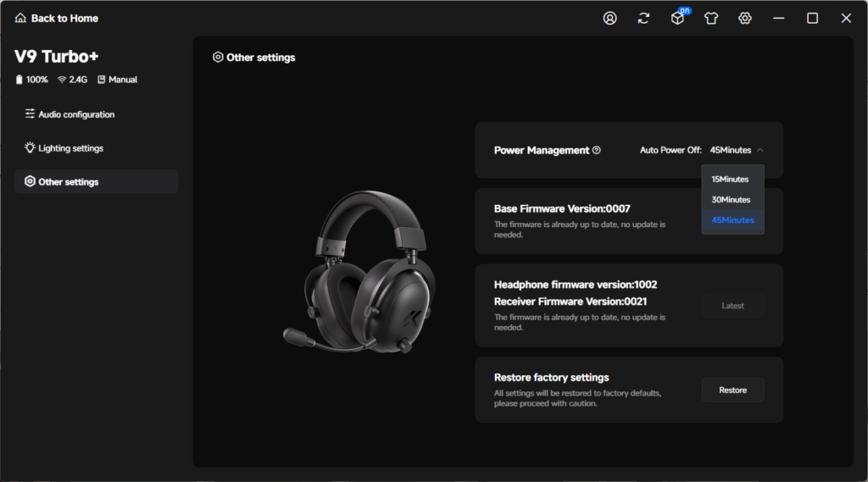Collapse the Auto Power Off dropdown chevron

[x=760, y=150]
